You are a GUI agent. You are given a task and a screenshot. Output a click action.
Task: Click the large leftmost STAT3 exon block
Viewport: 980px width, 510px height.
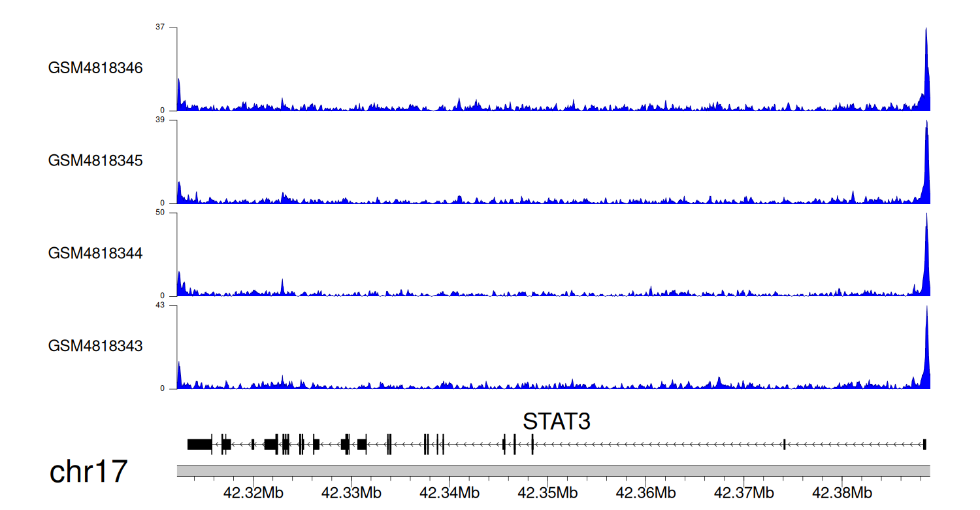[x=199, y=445]
